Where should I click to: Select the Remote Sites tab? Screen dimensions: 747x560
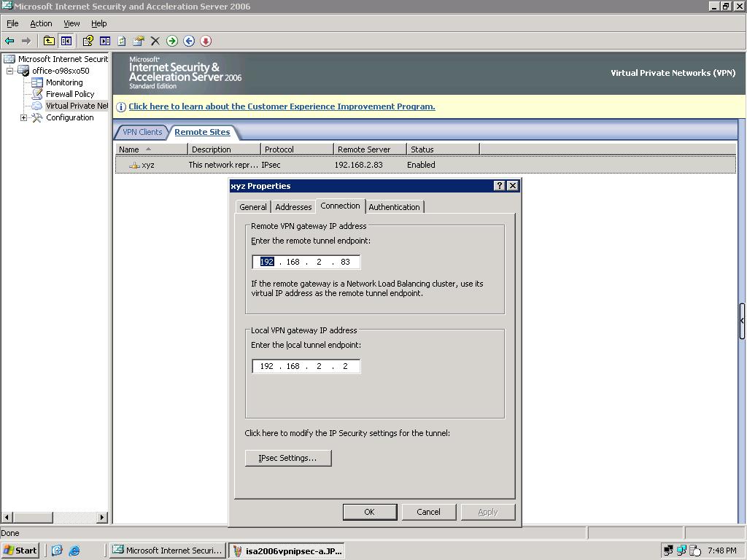click(x=202, y=132)
